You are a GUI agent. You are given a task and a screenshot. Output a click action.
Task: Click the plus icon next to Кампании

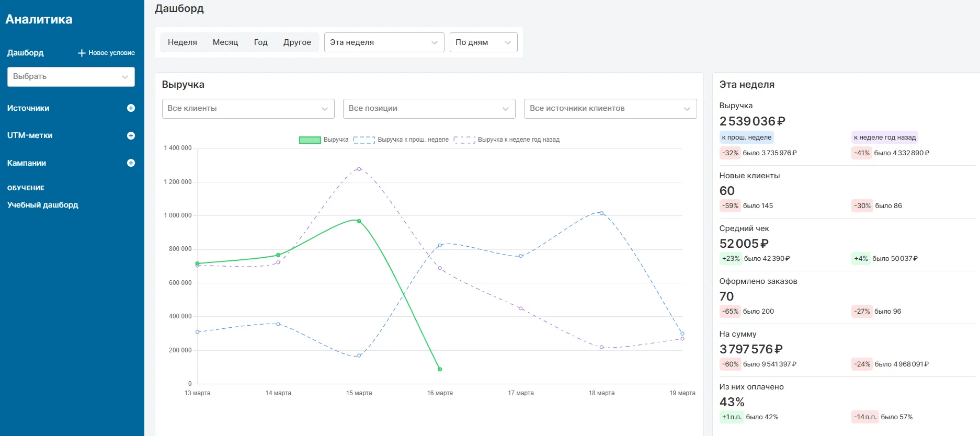[131, 163]
